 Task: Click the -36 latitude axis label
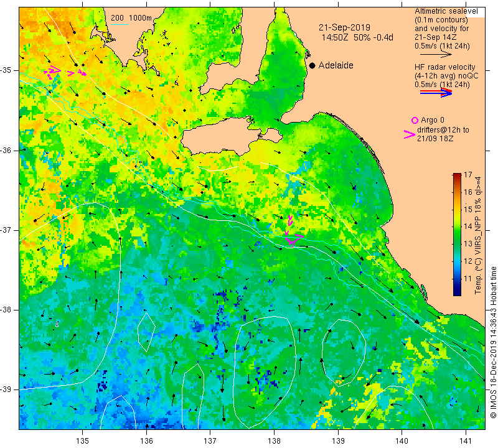(x=6, y=150)
